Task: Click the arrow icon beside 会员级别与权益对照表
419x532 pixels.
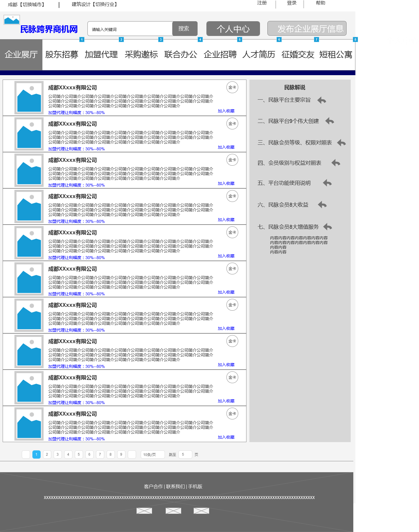Action: [336, 163]
